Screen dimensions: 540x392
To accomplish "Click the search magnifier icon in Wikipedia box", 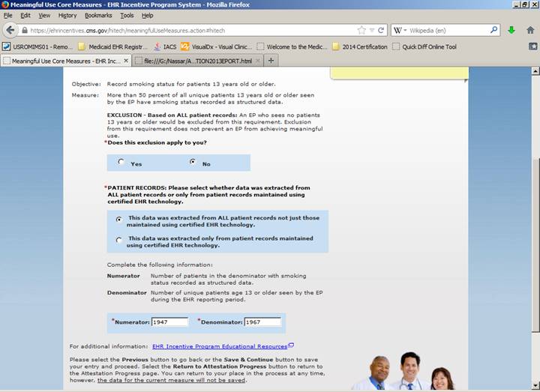I will click(x=494, y=31).
